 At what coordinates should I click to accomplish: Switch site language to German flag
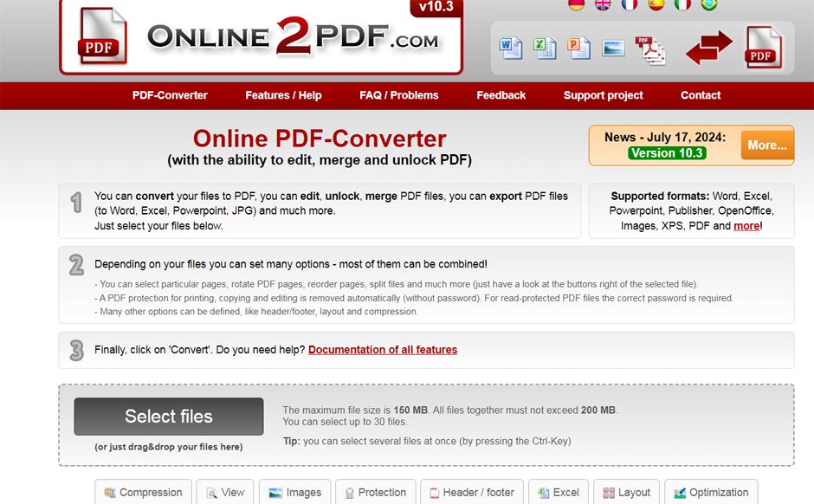[x=577, y=4]
